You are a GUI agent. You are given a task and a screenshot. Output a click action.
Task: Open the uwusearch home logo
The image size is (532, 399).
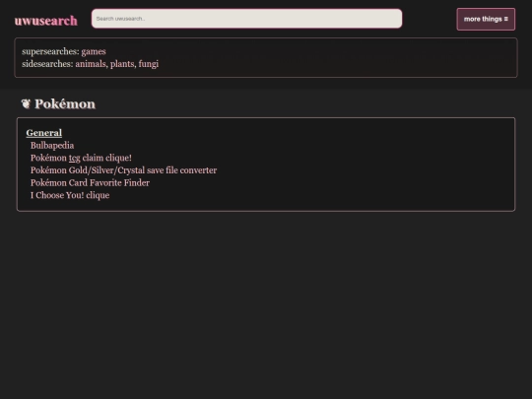click(45, 21)
